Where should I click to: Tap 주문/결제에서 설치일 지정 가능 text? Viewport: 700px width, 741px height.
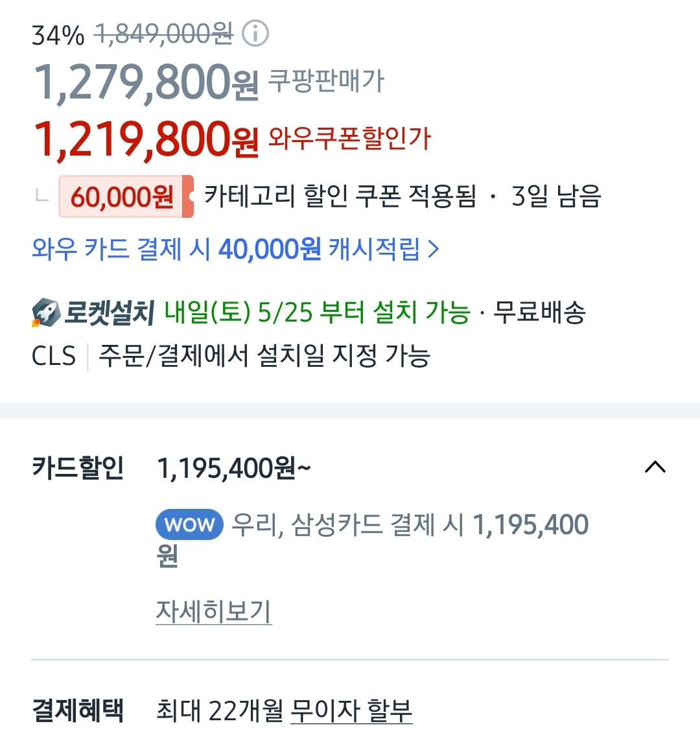pos(264,356)
